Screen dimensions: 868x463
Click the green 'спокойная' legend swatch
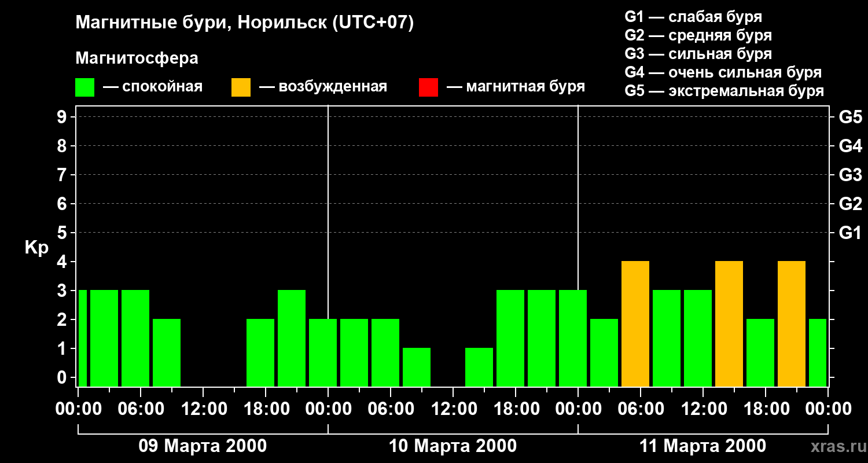[85, 87]
